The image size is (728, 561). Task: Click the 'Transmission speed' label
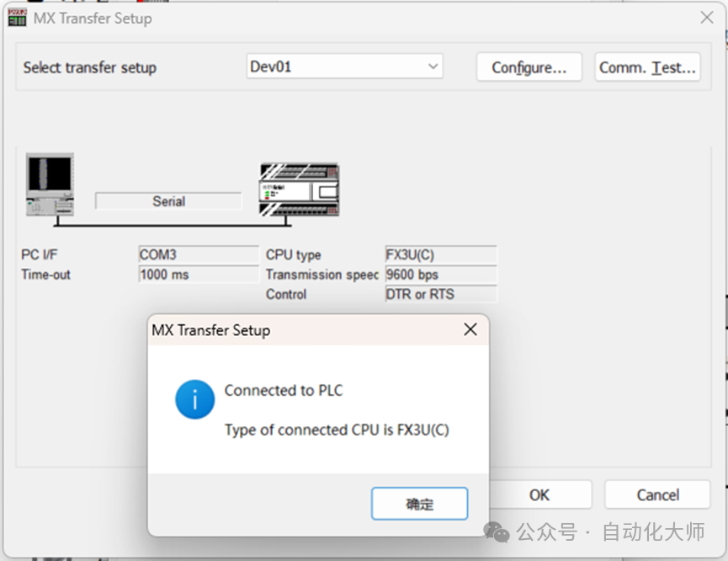point(322,275)
